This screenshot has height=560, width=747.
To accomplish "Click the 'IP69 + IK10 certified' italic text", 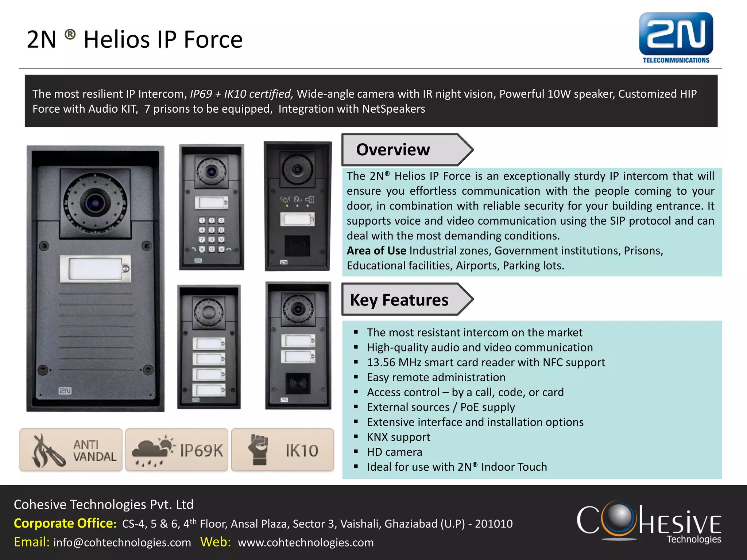I will (241, 94).
